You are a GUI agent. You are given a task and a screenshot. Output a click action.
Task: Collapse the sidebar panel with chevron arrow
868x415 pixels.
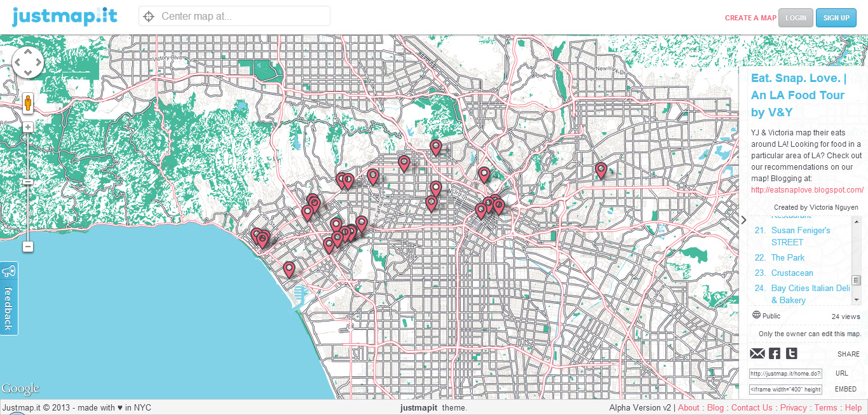click(744, 220)
